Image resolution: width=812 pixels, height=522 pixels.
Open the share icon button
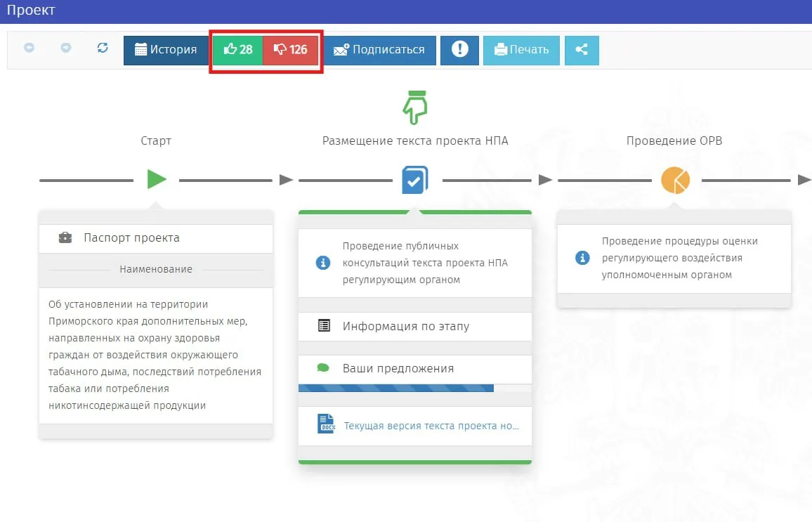(x=582, y=50)
